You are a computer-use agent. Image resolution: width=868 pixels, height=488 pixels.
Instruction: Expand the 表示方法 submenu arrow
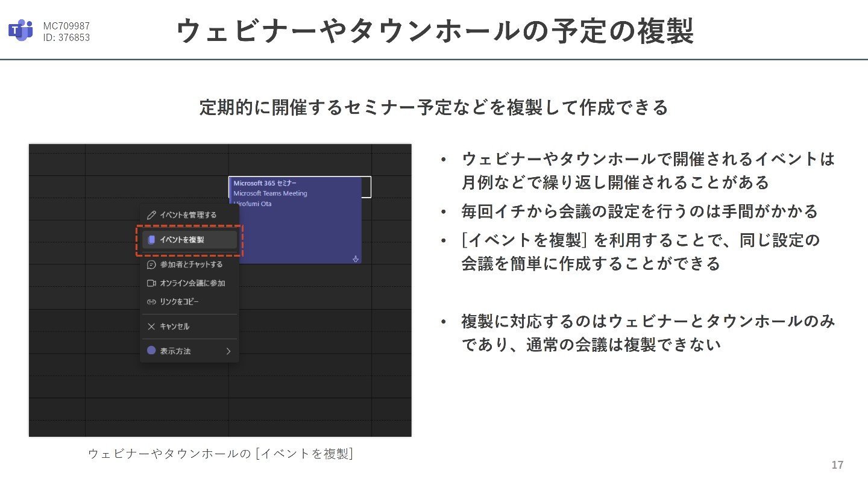point(228,351)
